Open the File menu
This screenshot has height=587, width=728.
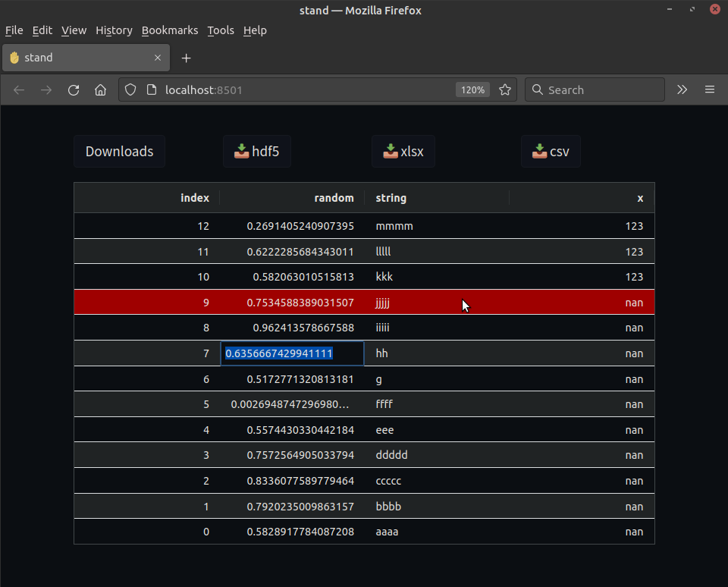coord(14,30)
